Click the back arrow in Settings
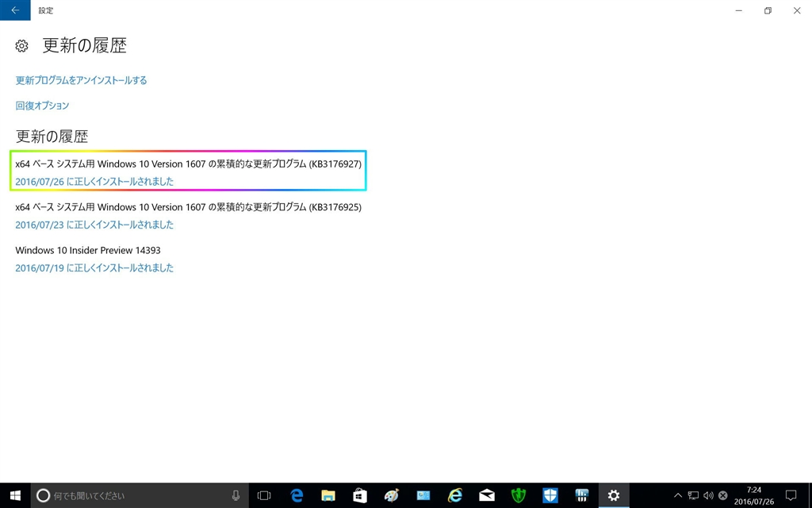Screen dimensions: 812x508 point(15,10)
